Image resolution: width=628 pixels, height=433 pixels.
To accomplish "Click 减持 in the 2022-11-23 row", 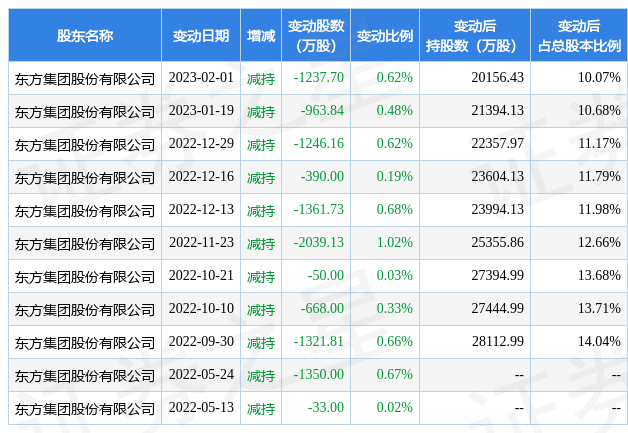I will pos(261,244).
